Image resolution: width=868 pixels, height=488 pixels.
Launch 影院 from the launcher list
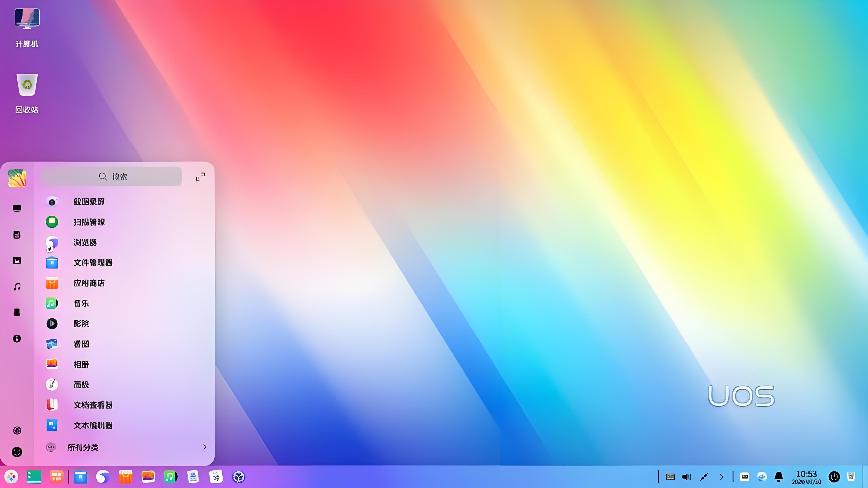tap(125, 324)
